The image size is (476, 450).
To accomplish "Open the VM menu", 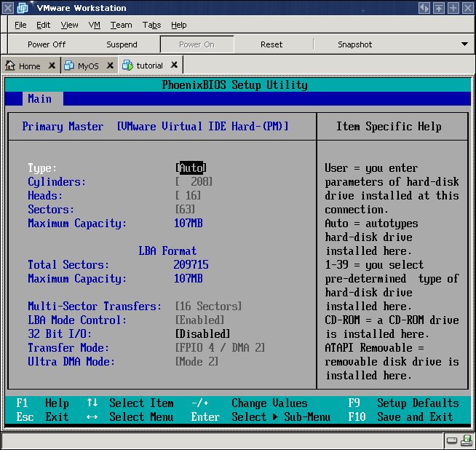I will tap(95, 25).
